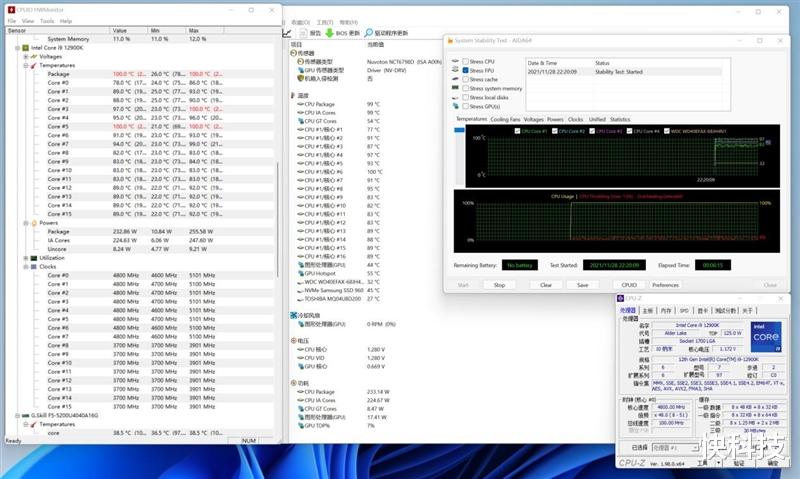Click the icon beside Stress FPU
The image size is (800, 479).
(x=456, y=70)
